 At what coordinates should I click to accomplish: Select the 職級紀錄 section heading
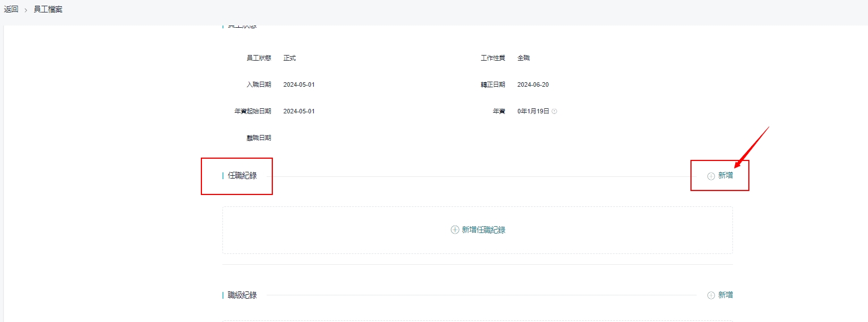tap(242, 295)
